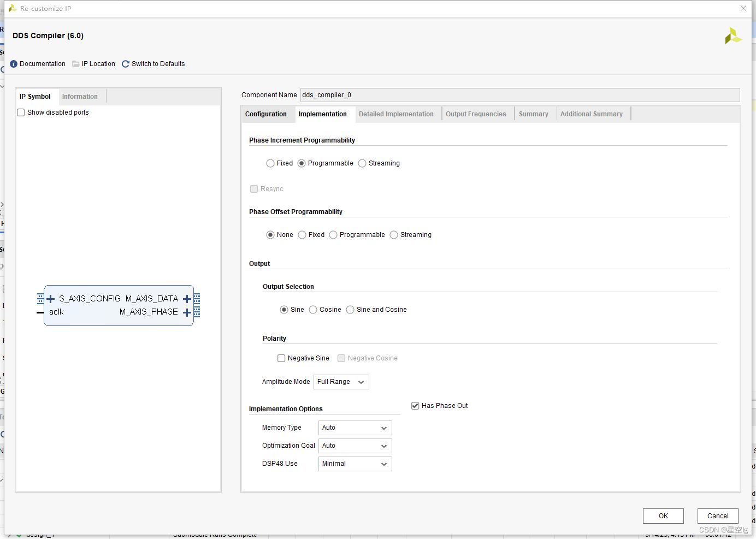Select Streaming phase offset option

point(394,235)
